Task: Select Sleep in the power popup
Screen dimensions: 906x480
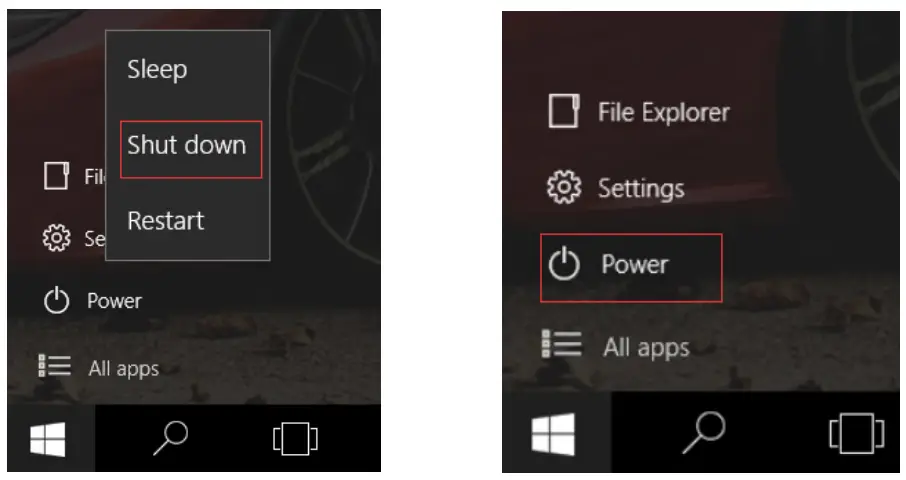Action: 157,70
